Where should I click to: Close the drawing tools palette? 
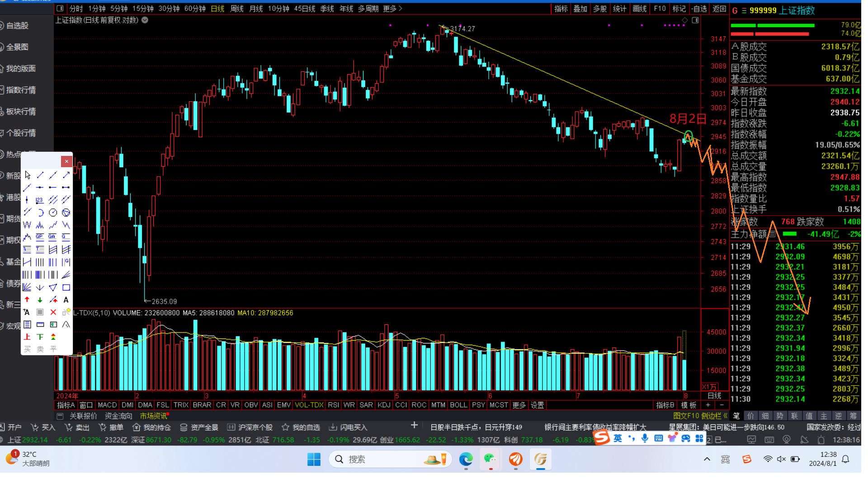[66, 161]
